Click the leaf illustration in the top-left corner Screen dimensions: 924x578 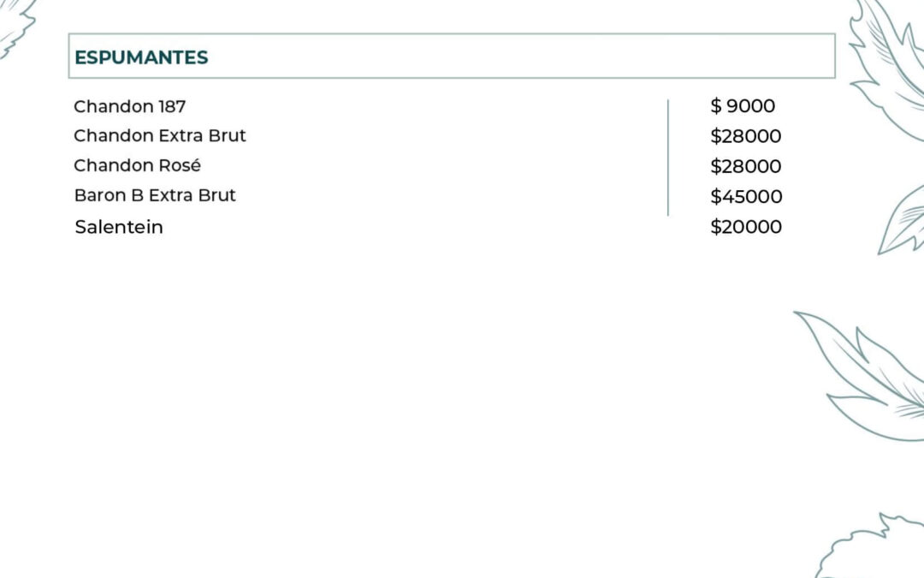click(15, 26)
